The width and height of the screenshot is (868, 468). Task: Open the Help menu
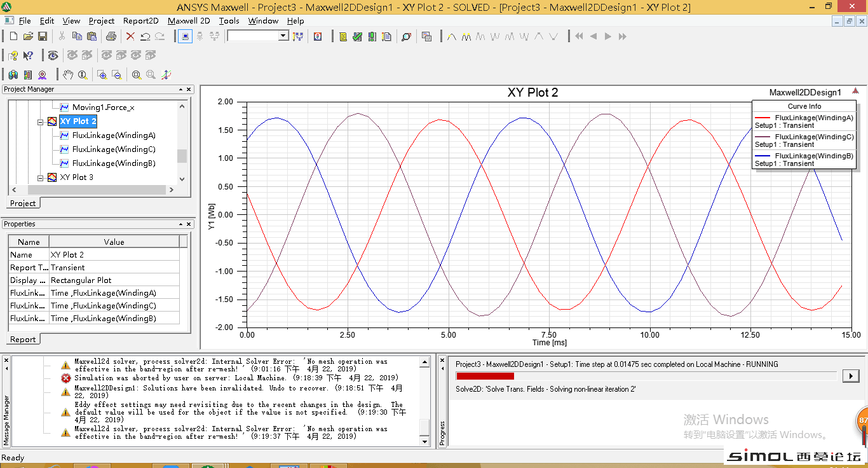(295, 20)
